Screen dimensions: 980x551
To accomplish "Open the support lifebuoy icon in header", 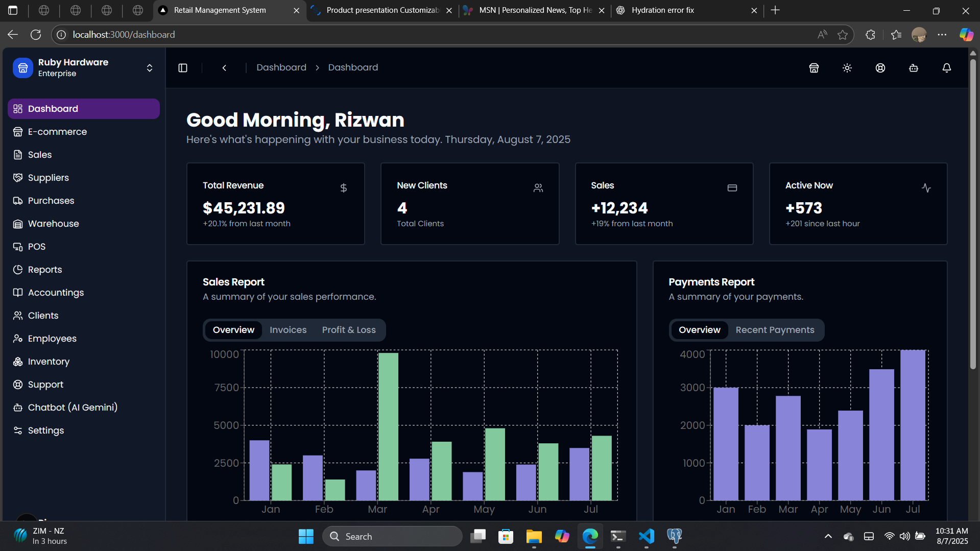I will pos(880,68).
